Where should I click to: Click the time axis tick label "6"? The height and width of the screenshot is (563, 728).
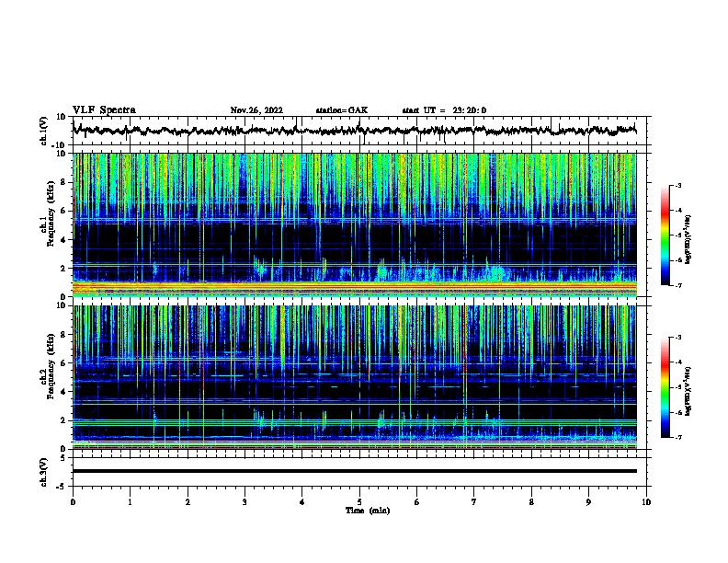pos(417,502)
